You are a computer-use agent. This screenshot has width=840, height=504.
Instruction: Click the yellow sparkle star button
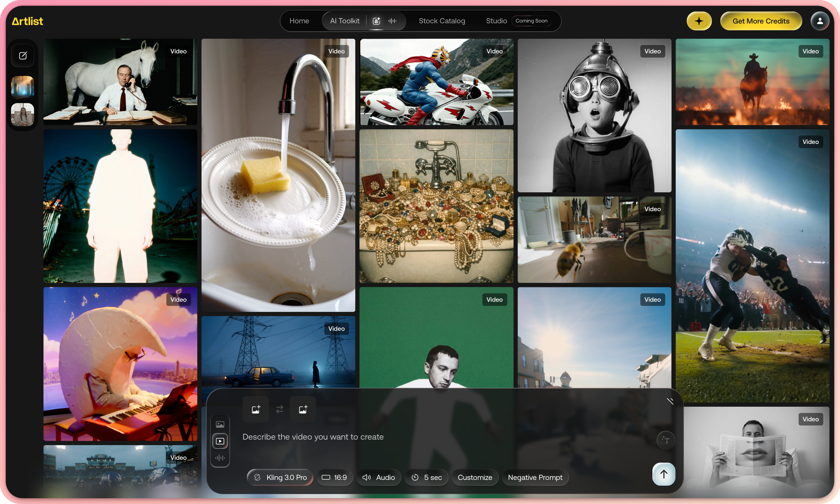pyautogui.click(x=699, y=21)
